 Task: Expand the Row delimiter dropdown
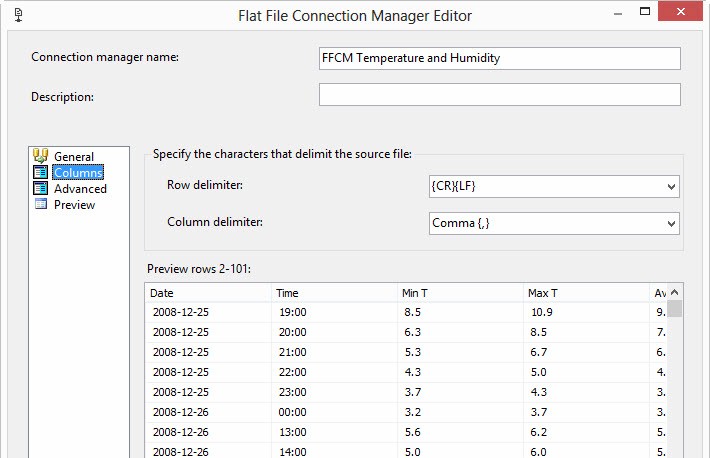coord(670,187)
